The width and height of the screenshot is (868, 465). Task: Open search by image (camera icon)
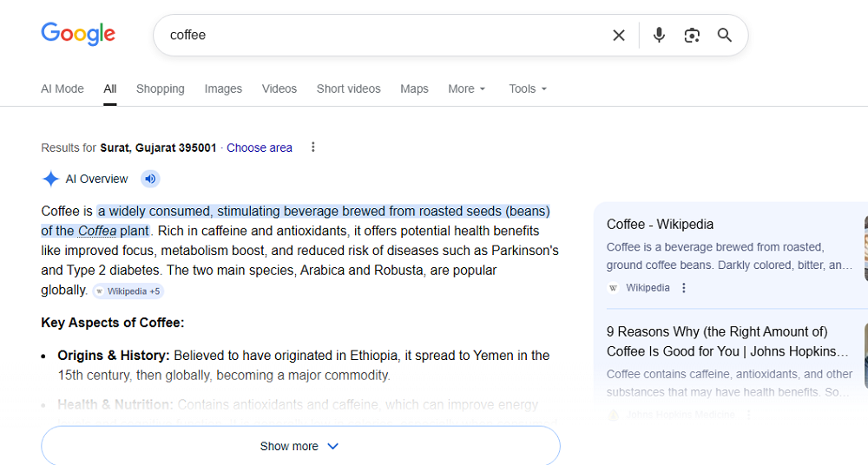point(692,36)
